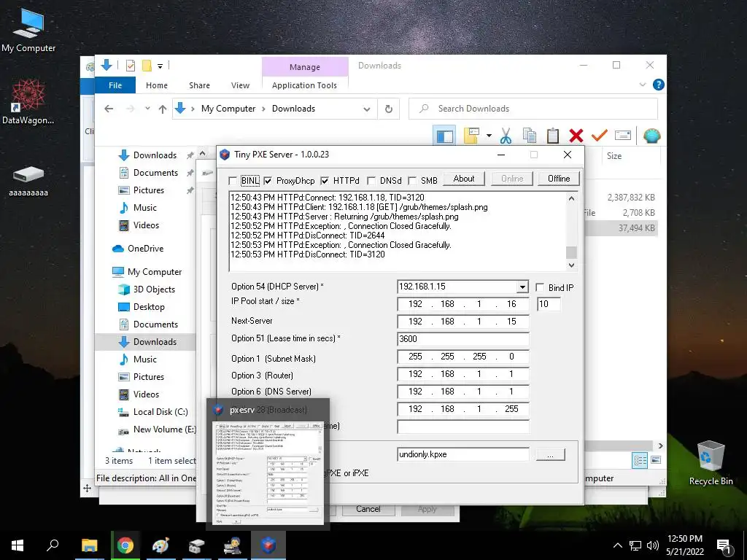The width and height of the screenshot is (747, 560).
Task: Click the folder options icon in Explorer toolbar
Action: (471, 136)
